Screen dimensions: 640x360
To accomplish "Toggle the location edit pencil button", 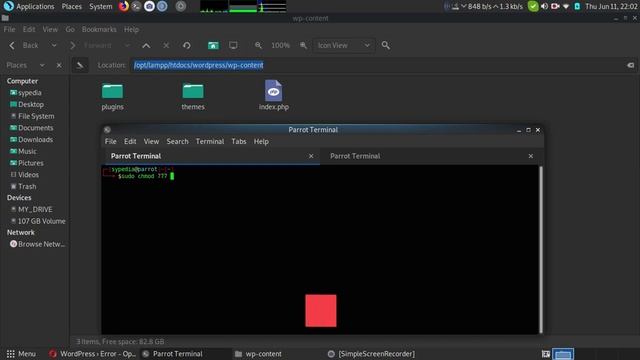I will 80,65.
